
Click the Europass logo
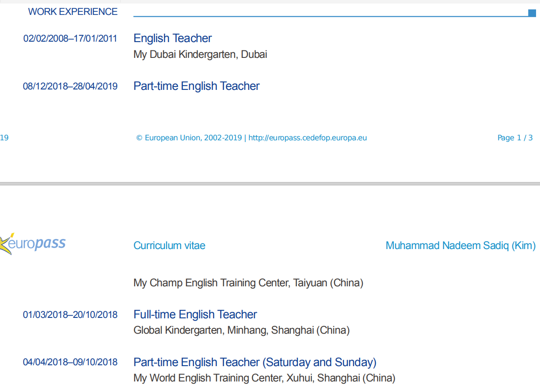[33, 243]
